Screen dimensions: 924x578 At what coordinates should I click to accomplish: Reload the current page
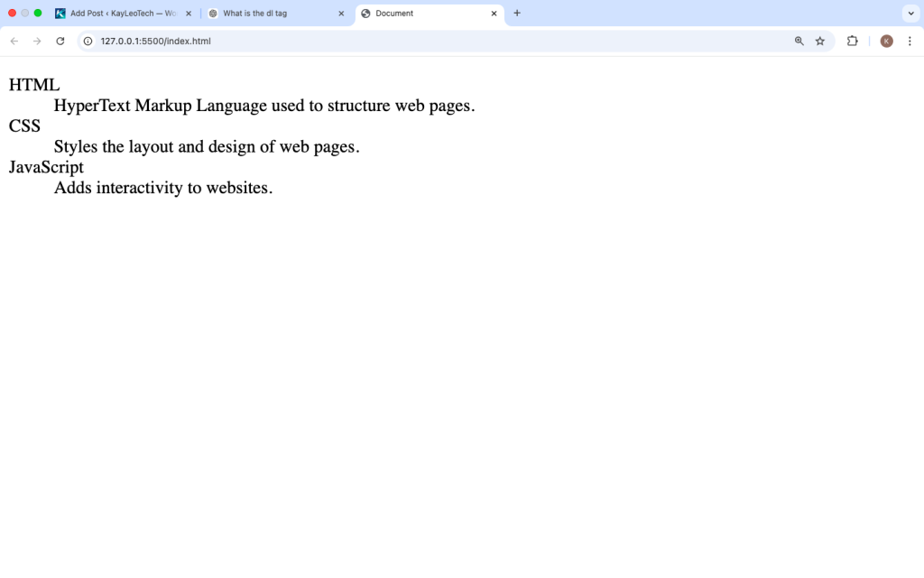coord(60,41)
